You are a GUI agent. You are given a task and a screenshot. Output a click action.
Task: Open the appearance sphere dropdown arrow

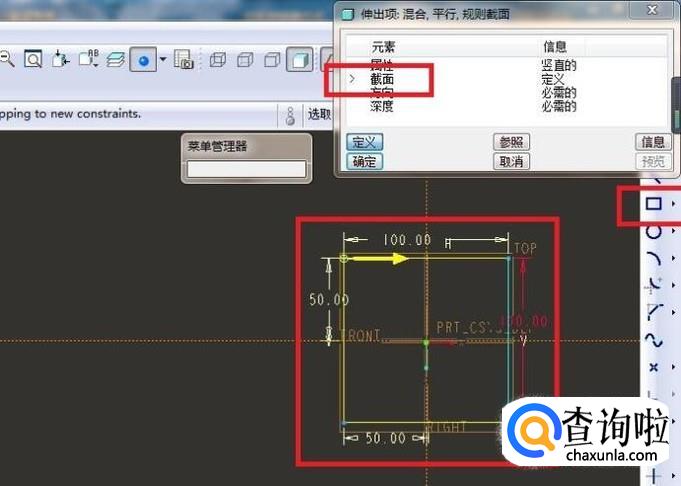point(163,59)
